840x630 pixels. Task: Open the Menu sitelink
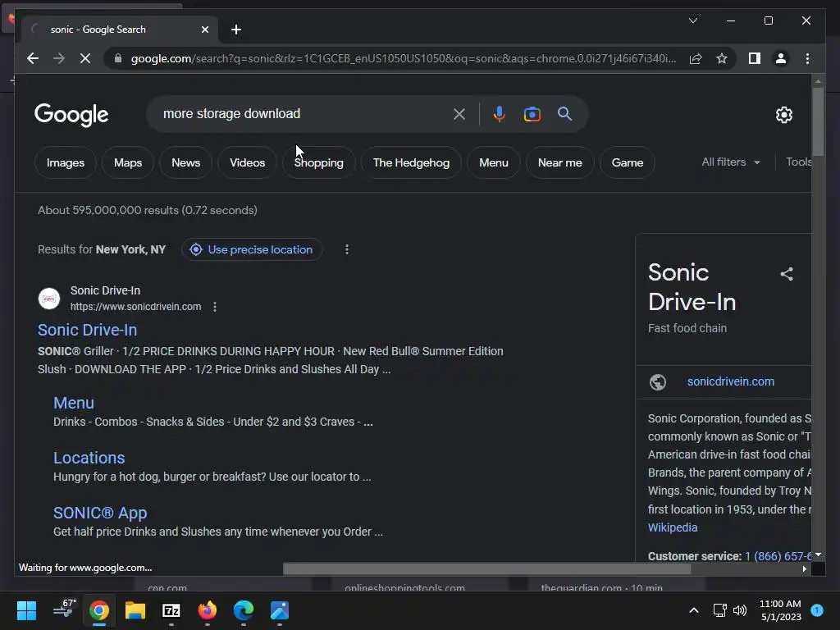(74, 403)
